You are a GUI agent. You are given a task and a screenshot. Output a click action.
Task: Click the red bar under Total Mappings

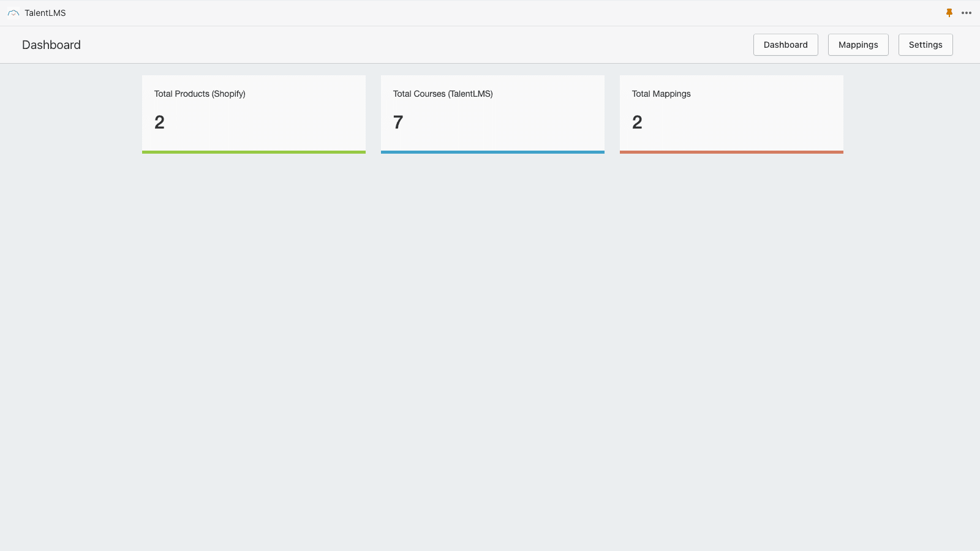tap(731, 152)
